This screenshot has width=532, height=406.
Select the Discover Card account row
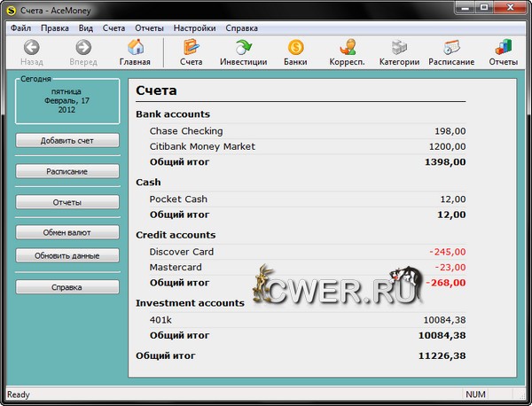[x=182, y=252]
